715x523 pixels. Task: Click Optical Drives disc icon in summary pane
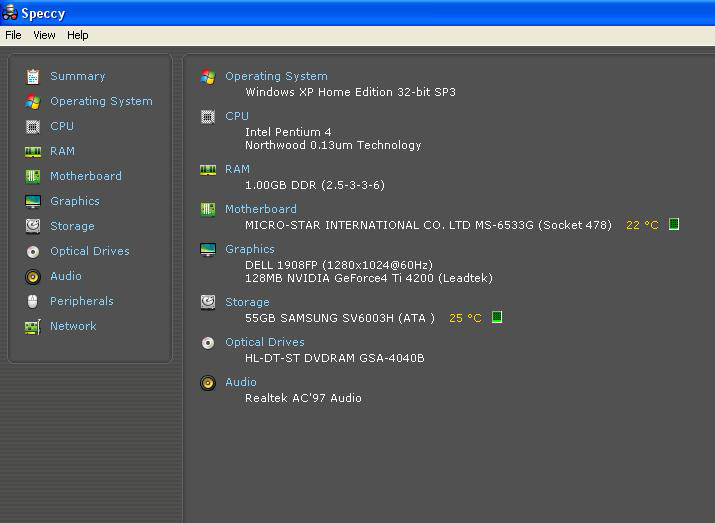208,343
